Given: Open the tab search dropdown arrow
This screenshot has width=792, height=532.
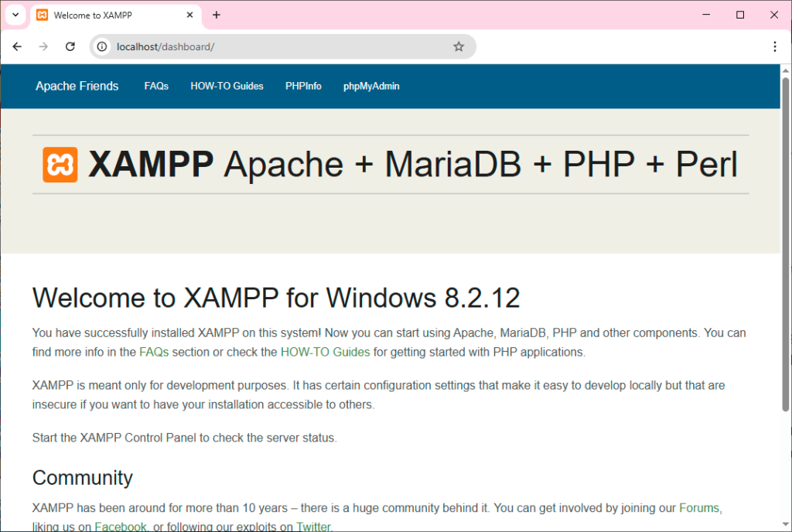Looking at the screenshot, I should [15, 15].
